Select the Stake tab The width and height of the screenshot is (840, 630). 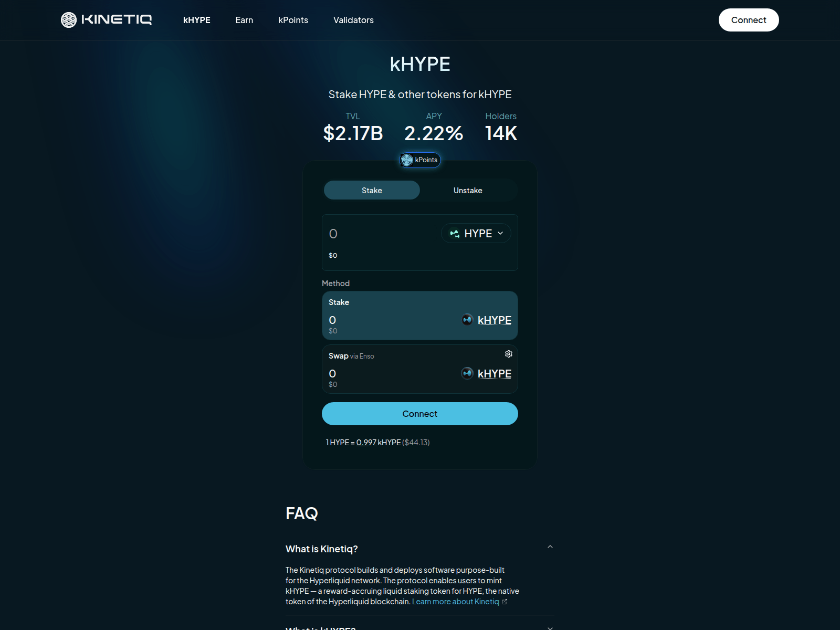372,190
